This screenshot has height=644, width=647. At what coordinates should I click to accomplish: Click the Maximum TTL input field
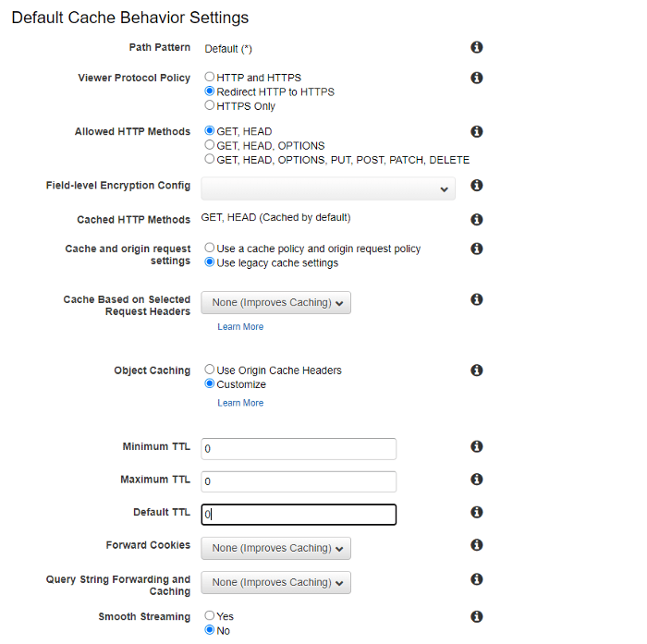(299, 481)
